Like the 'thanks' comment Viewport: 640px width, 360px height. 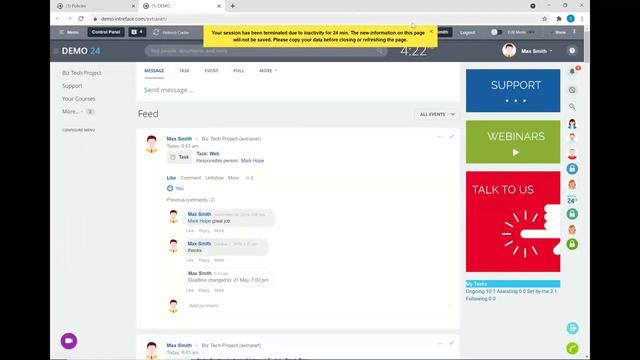190,260
